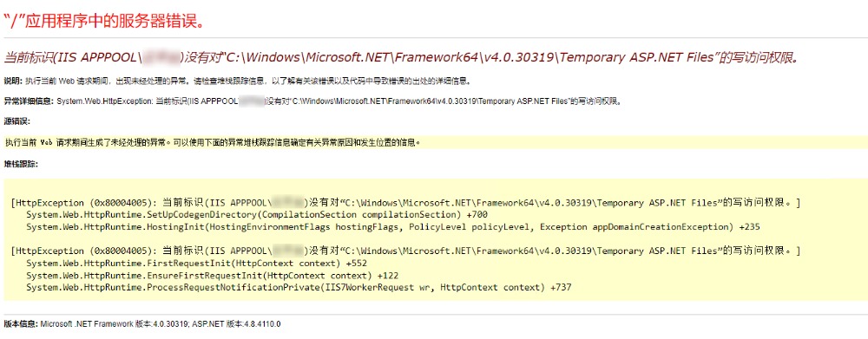Click the second HttpException (0x80004005) line
Image resolution: width=868 pixels, height=339 pixels.
point(405,251)
